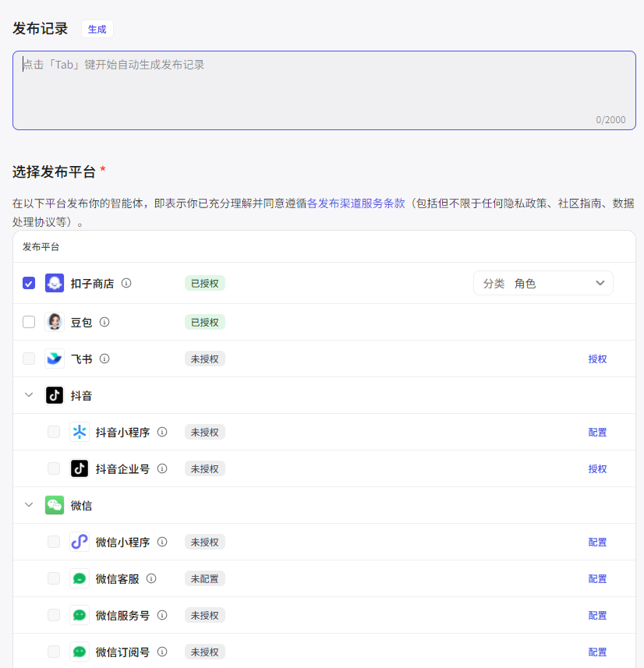This screenshot has height=668, width=644.
Task: Click 配置 link for 微信服务号
Action: click(x=597, y=616)
